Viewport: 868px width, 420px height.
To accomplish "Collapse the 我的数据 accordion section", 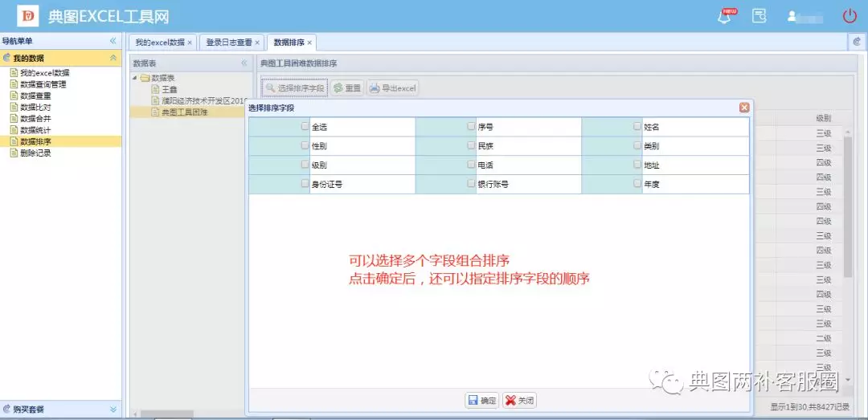I will (113, 58).
